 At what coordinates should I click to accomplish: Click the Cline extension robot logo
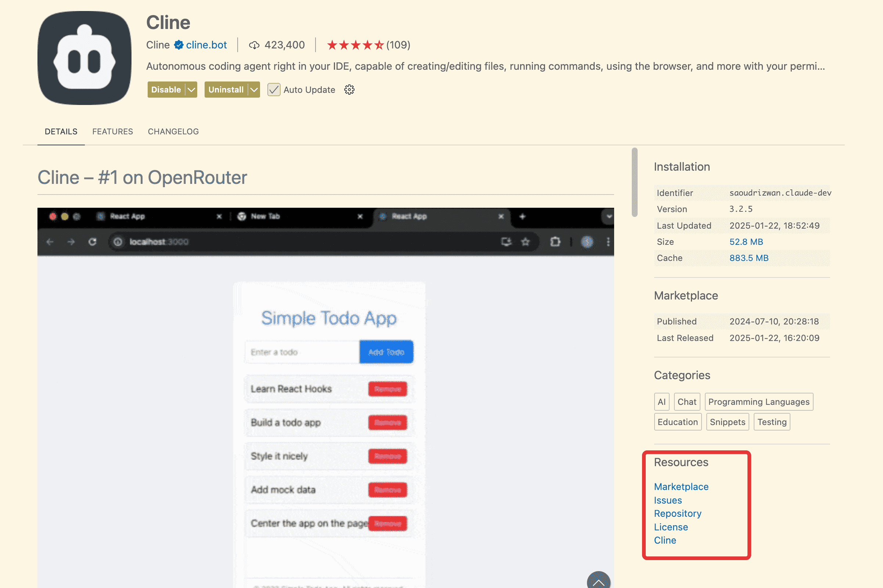pyautogui.click(x=84, y=58)
